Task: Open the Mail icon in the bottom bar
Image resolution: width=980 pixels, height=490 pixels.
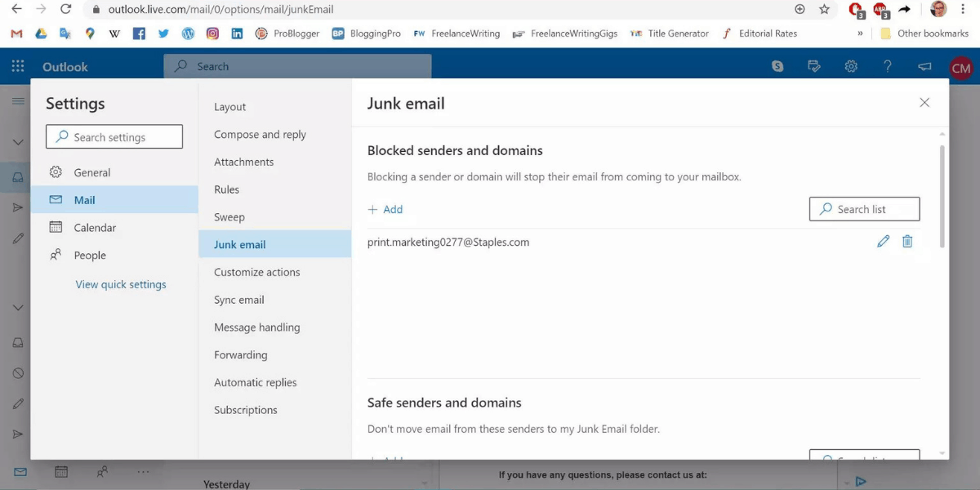Action: point(19,471)
